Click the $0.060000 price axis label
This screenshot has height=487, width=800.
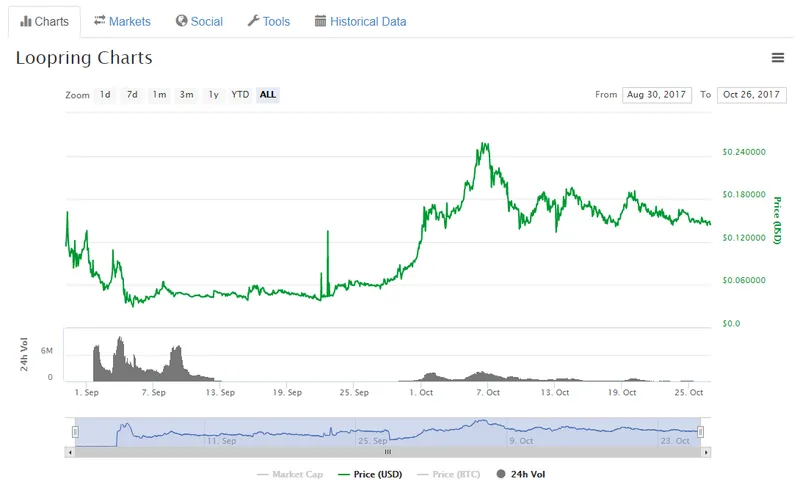[744, 280]
